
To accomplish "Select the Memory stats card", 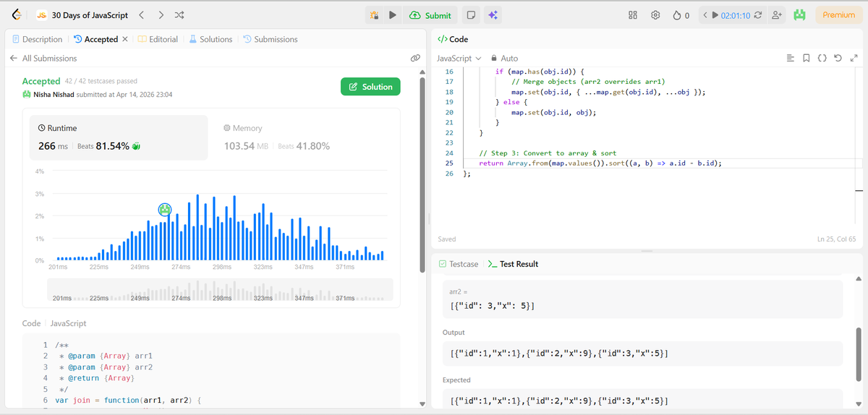I will pyautogui.click(x=303, y=137).
